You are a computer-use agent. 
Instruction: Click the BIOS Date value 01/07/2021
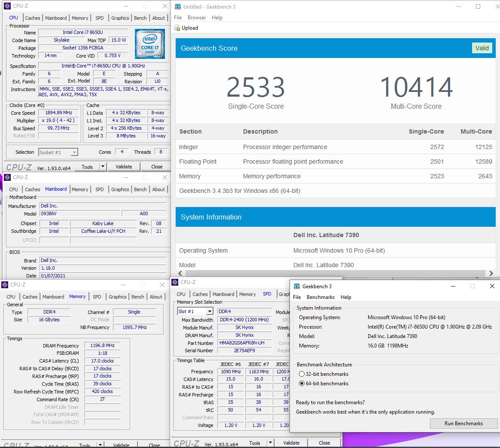(103, 276)
